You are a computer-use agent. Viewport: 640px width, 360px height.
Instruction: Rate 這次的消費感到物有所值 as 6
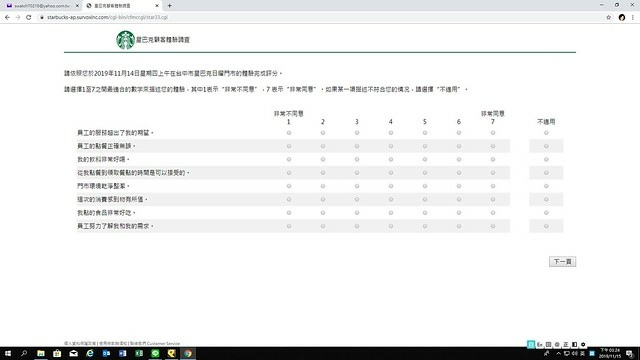point(459,200)
